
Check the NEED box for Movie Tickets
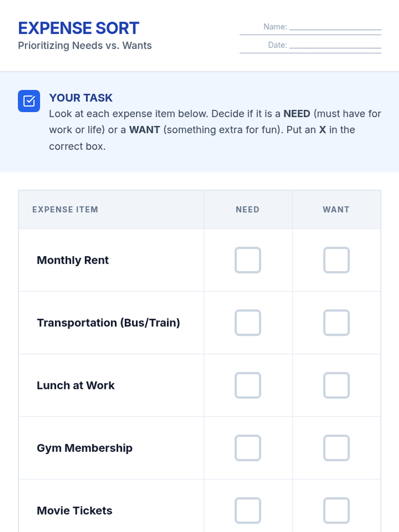pyautogui.click(x=248, y=510)
